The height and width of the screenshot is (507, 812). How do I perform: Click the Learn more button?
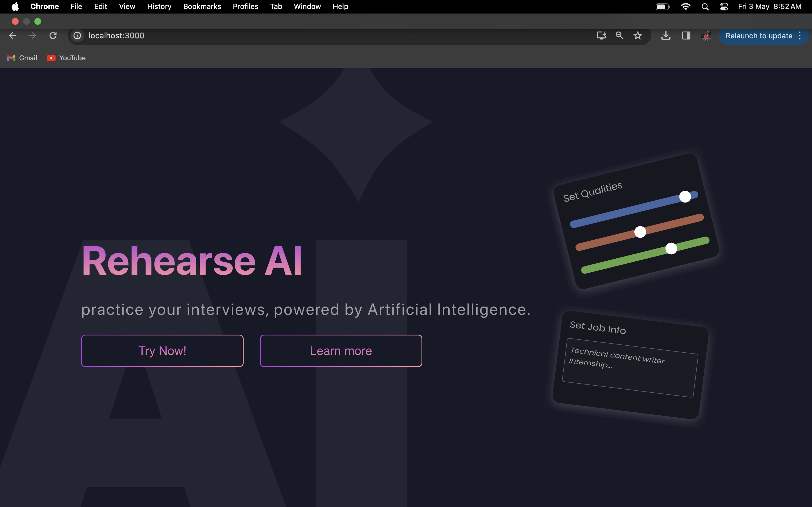341,351
